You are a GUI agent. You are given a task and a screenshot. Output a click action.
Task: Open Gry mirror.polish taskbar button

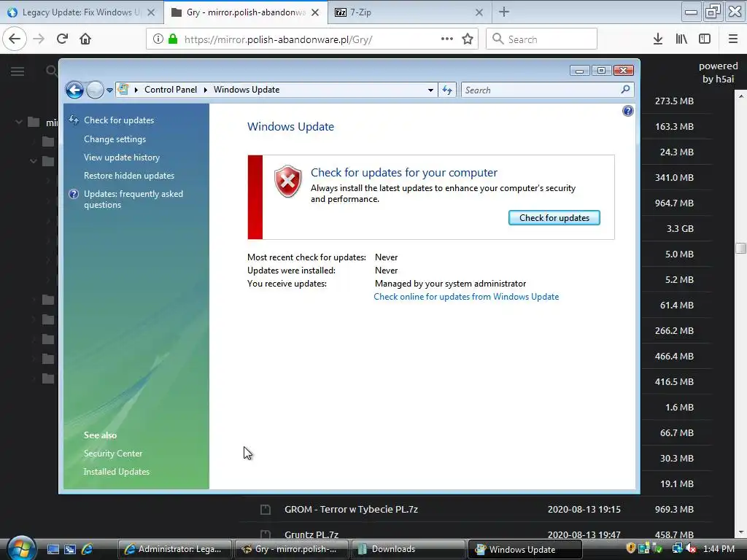291,549
